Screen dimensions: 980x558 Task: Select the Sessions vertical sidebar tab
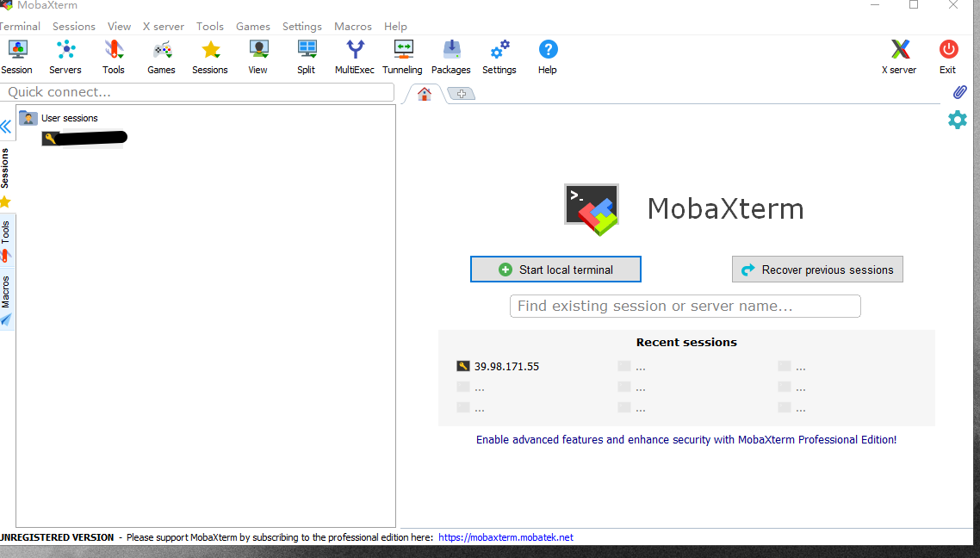coord(6,177)
